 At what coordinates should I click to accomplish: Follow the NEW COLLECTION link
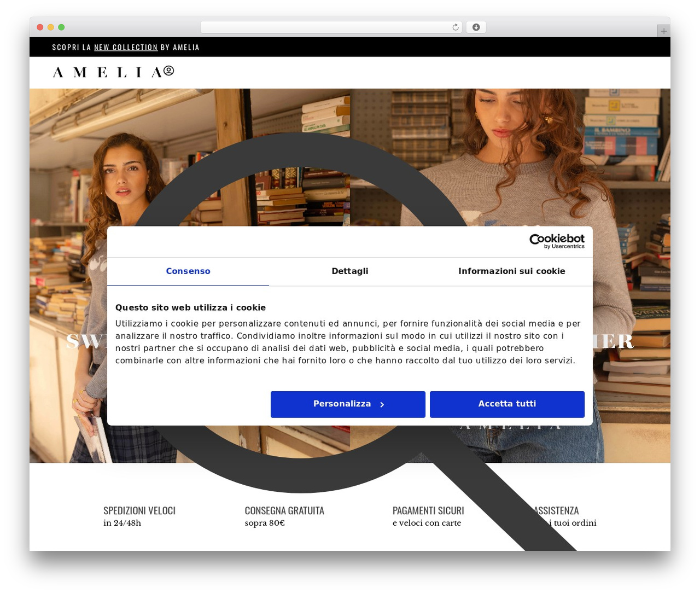pyautogui.click(x=126, y=48)
